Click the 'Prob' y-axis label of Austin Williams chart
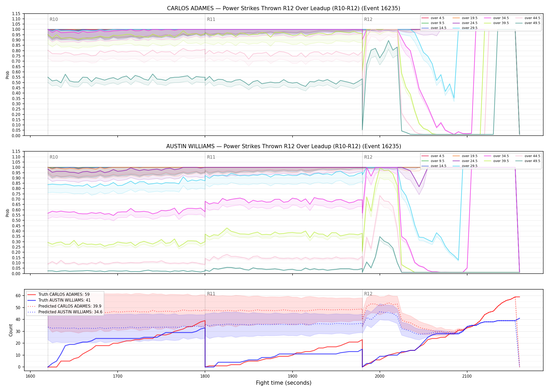The height and width of the screenshot is (392, 549). 8,213
